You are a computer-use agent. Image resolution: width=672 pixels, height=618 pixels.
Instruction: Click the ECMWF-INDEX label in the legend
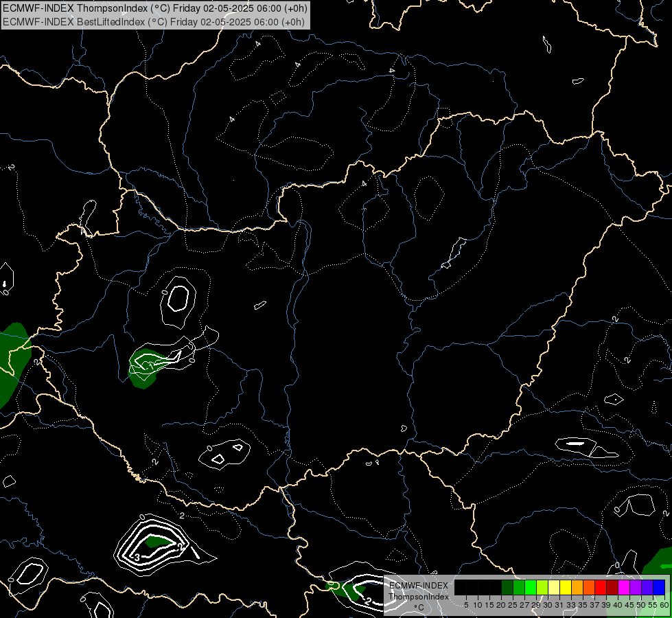(x=419, y=586)
